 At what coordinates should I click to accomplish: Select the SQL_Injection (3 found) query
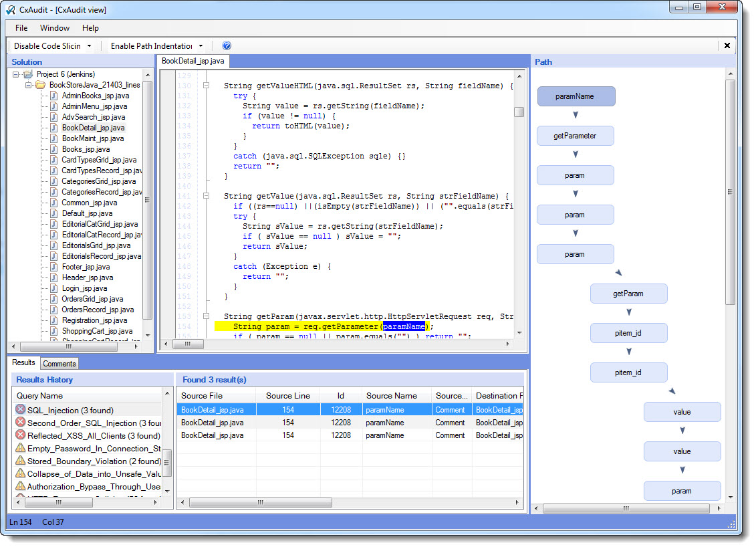pyautogui.click(x=70, y=411)
